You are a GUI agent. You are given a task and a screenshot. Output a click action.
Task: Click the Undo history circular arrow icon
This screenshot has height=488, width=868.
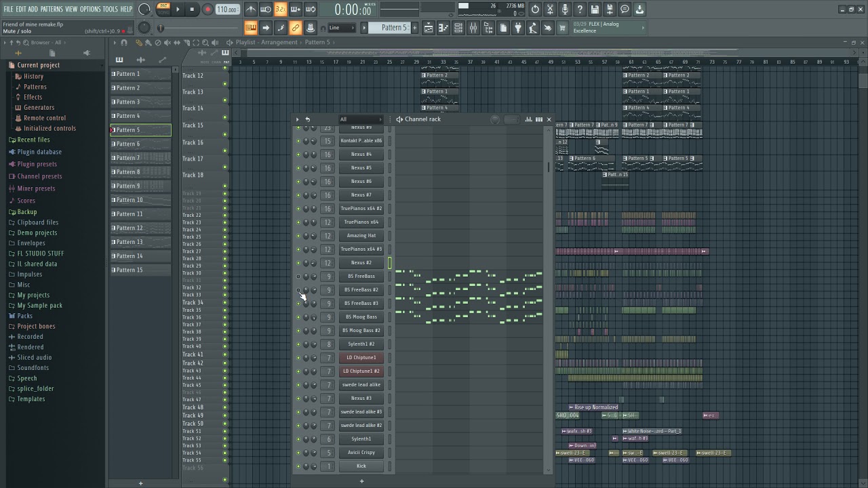tap(535, 9)
